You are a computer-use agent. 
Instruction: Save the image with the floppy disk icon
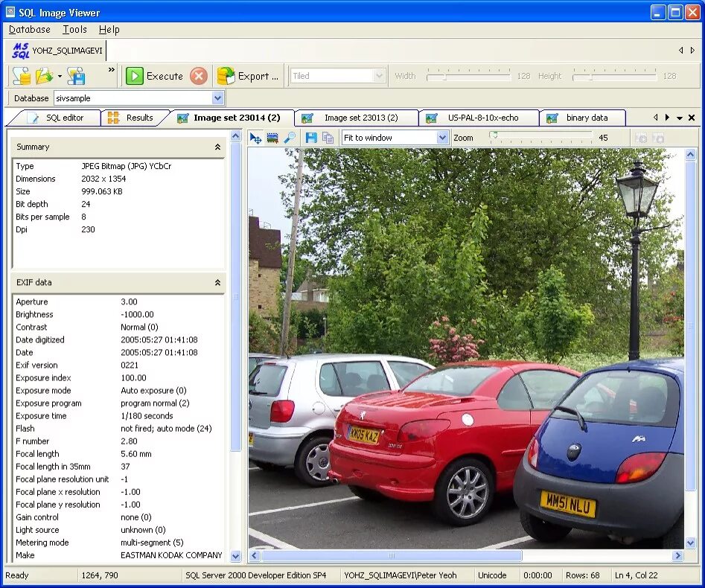(311, 138)
